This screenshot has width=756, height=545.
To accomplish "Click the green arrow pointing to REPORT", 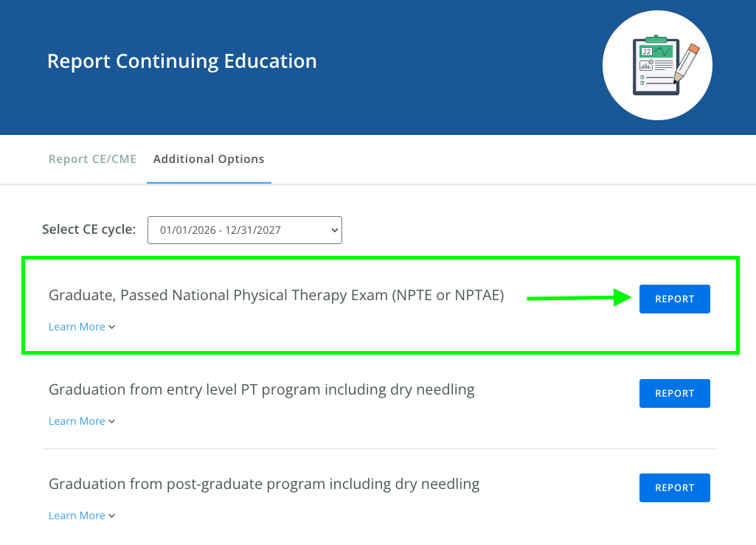I will [580, 298].
